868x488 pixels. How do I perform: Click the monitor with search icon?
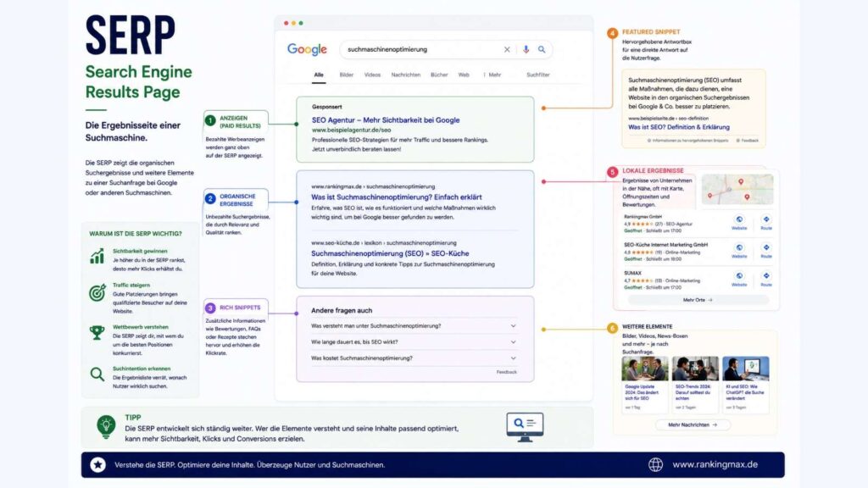[525, 427]
